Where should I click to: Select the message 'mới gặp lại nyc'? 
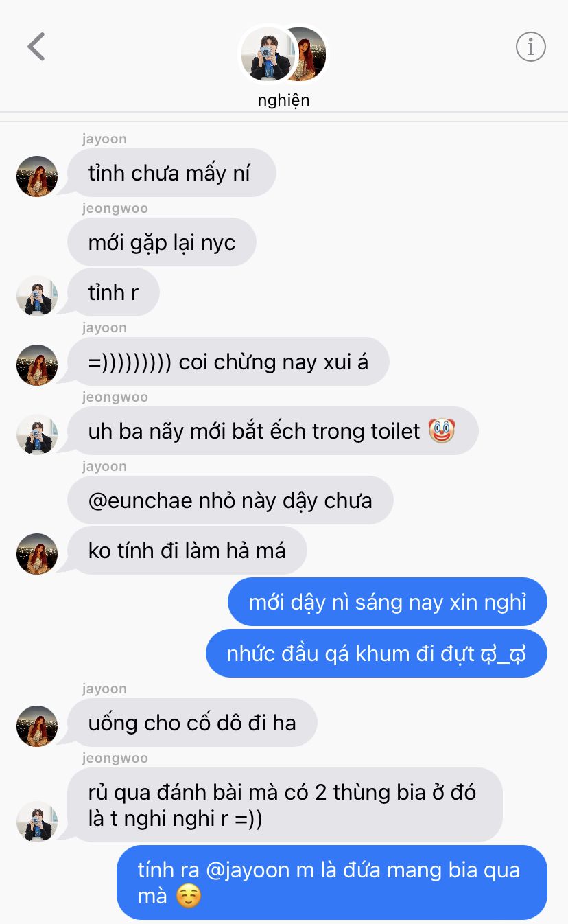coord(162,242)
